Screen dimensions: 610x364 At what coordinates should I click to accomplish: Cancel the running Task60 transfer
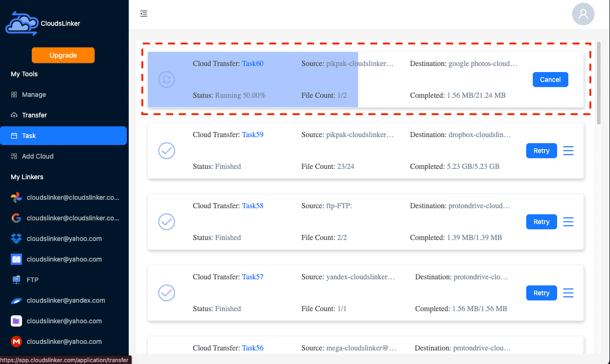point(550,80)
